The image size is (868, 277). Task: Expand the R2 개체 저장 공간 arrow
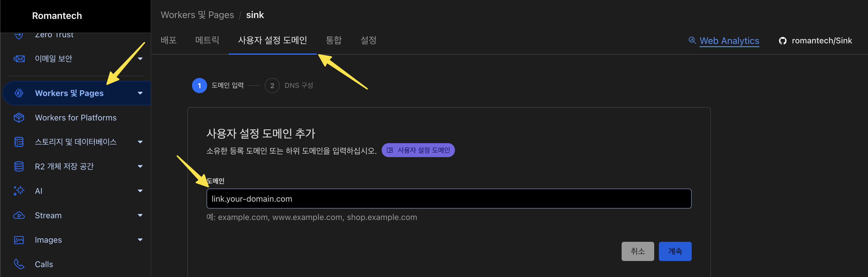coord(140,166)
